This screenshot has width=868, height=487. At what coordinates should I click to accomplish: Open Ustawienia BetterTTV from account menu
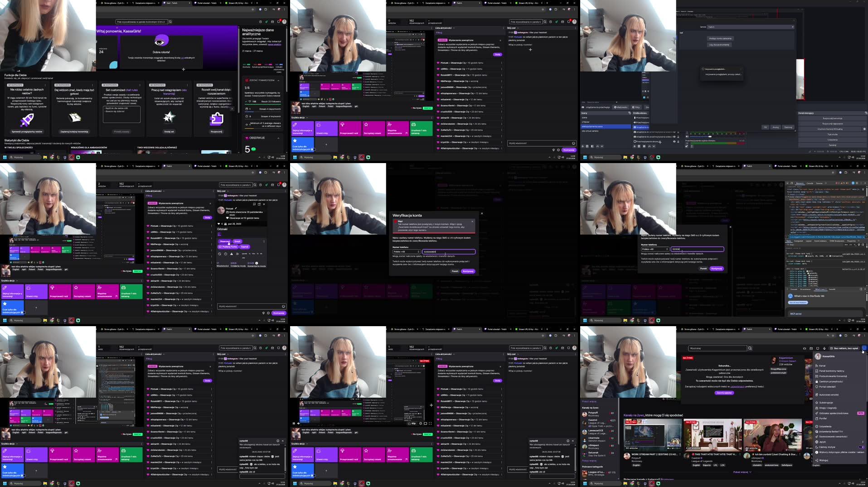840,432
